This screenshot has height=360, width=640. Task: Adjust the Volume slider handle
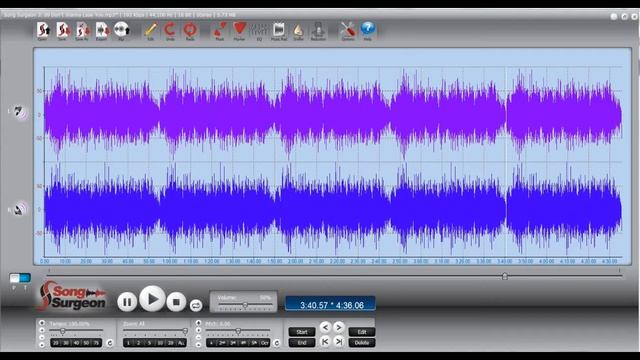245,305
